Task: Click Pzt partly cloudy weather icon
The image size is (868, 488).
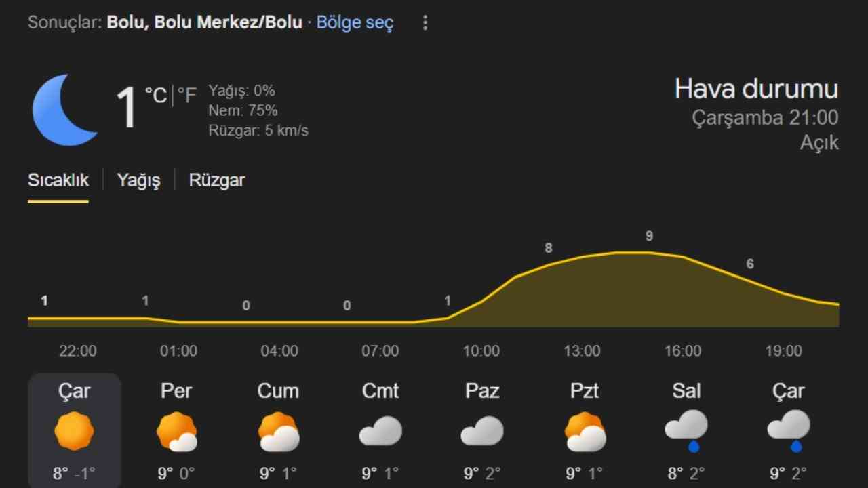Action: pos(585,432)
